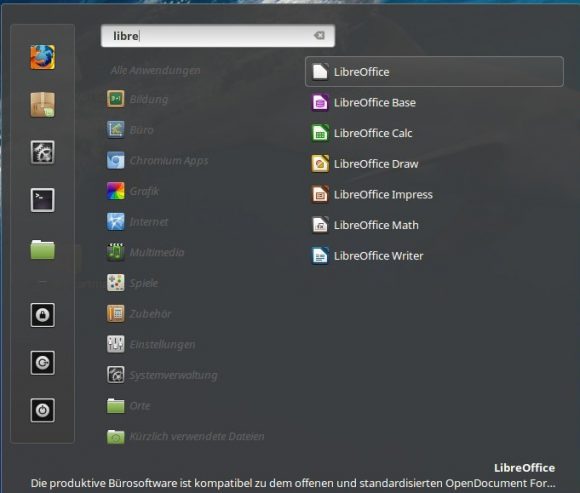The height and width of the screenshot is (493, 580).
Task: Click the LibreOffice Math icon
Action: point(320,225)
